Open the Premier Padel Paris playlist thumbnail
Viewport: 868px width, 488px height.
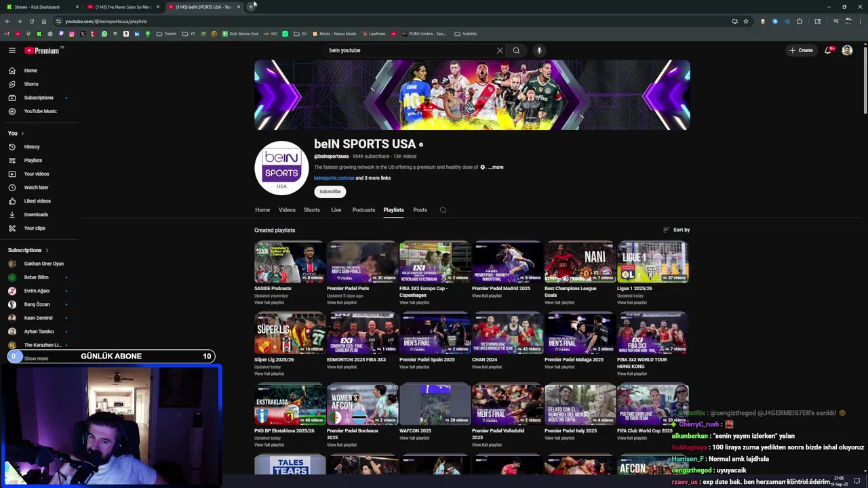(362, 262)
